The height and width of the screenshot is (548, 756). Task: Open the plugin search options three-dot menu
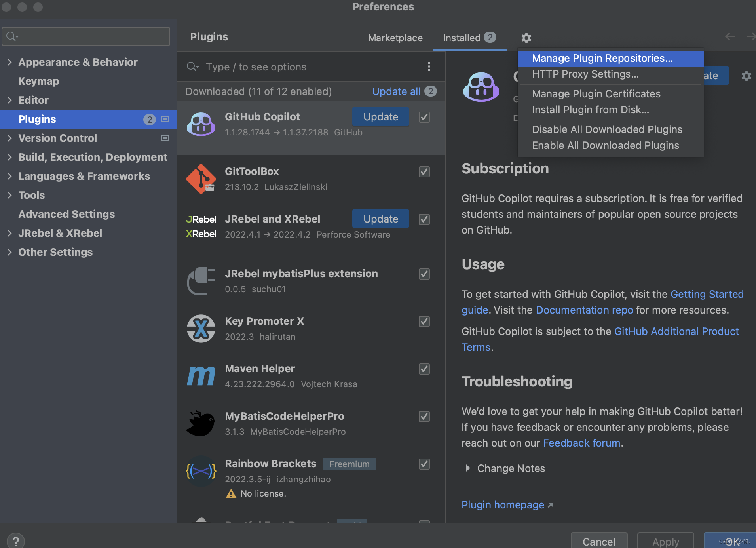coord(429,67)
